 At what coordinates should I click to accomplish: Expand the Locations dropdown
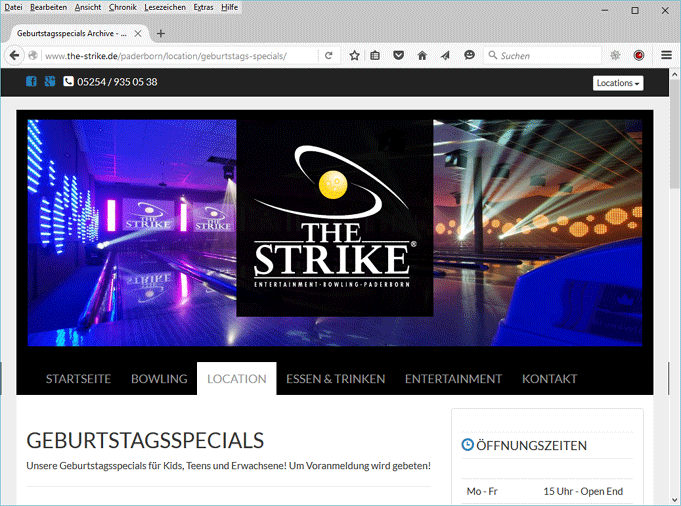(x=618, y=83)
